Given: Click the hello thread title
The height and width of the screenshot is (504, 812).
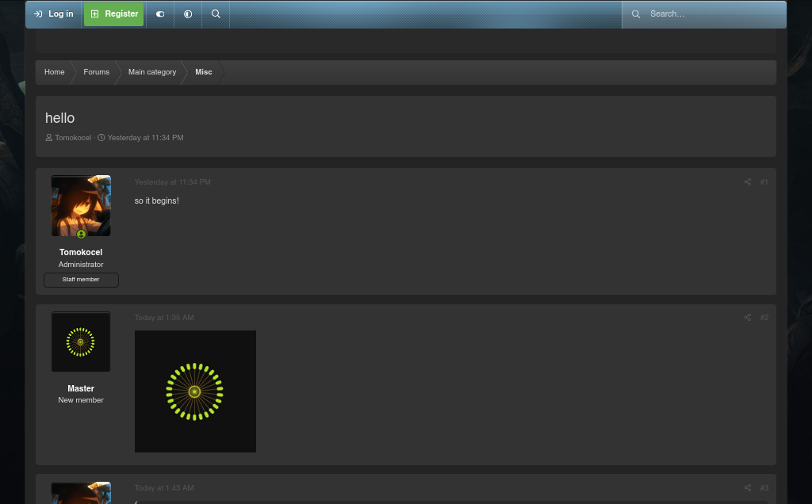Looking at the screenshot, I should pos(59,118).
